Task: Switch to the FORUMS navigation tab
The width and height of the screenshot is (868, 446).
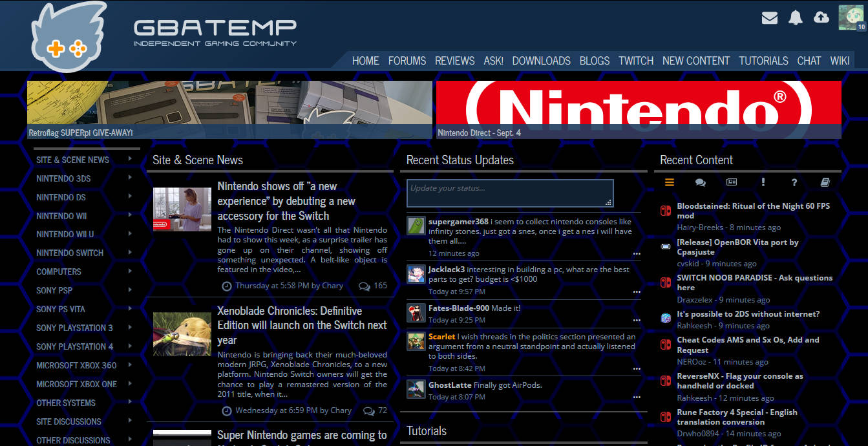Action: [407, 60]
